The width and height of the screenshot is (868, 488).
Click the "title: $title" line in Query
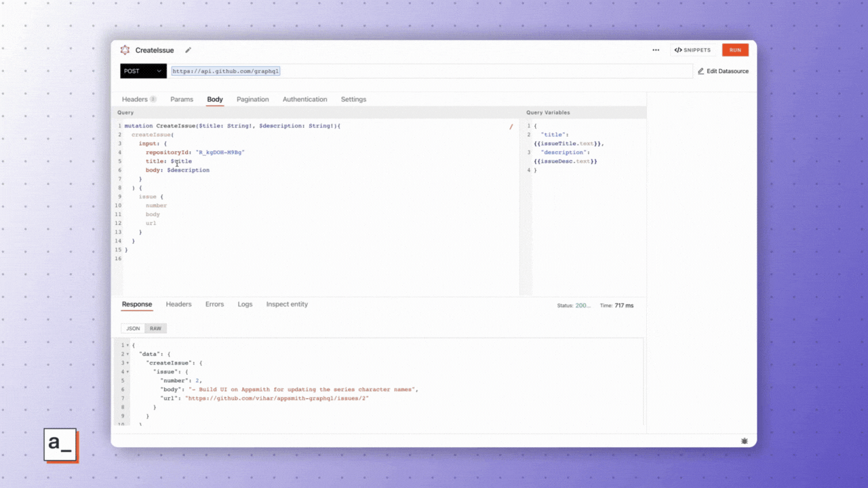click(x=169, y=161)
